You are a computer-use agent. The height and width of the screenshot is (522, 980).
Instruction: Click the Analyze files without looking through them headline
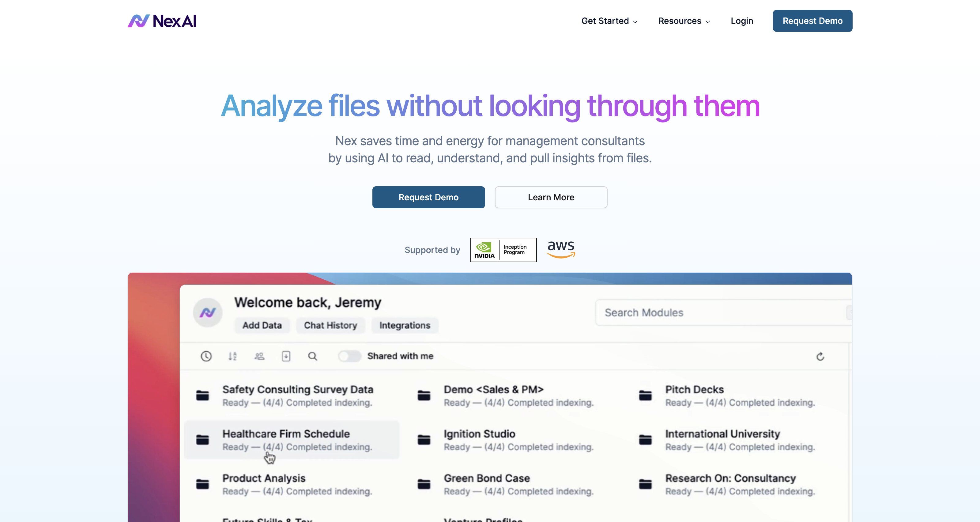tap(490, 106)
